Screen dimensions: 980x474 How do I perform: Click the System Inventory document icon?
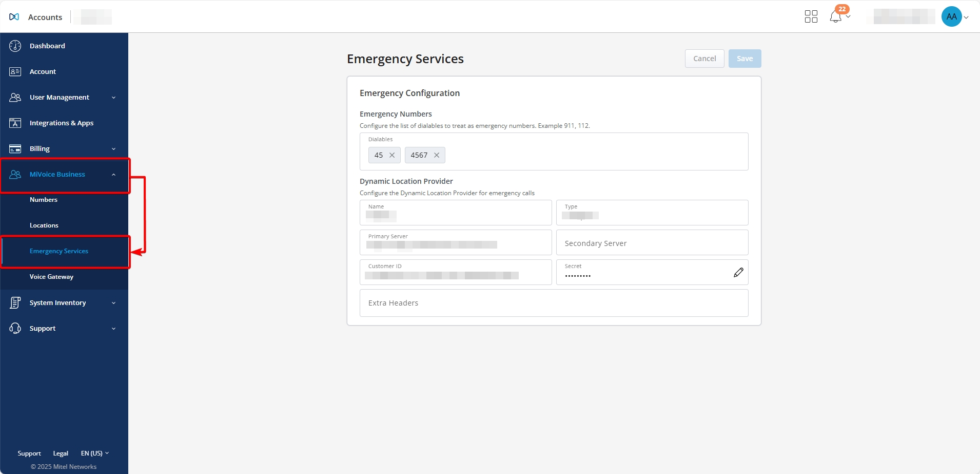(x=15, y=302)
